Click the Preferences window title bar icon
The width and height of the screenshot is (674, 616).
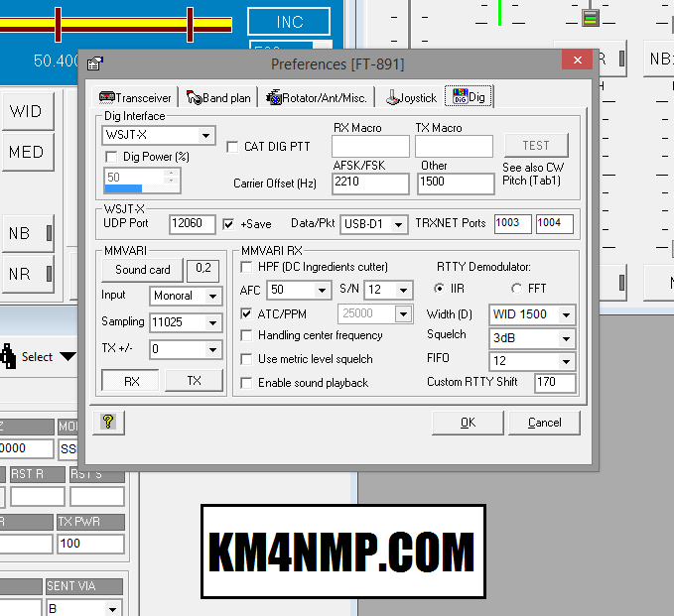(94, 64)
